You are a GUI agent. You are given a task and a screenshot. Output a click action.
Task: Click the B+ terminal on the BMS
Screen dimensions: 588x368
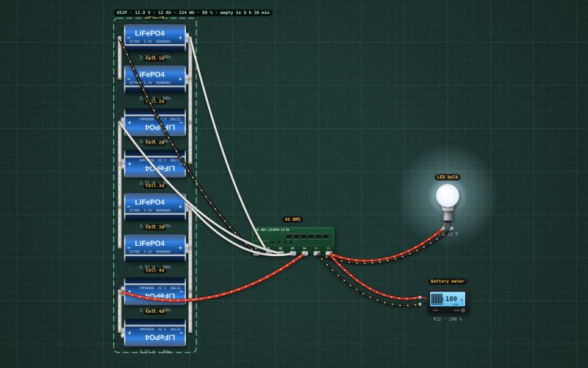(304, 253)
